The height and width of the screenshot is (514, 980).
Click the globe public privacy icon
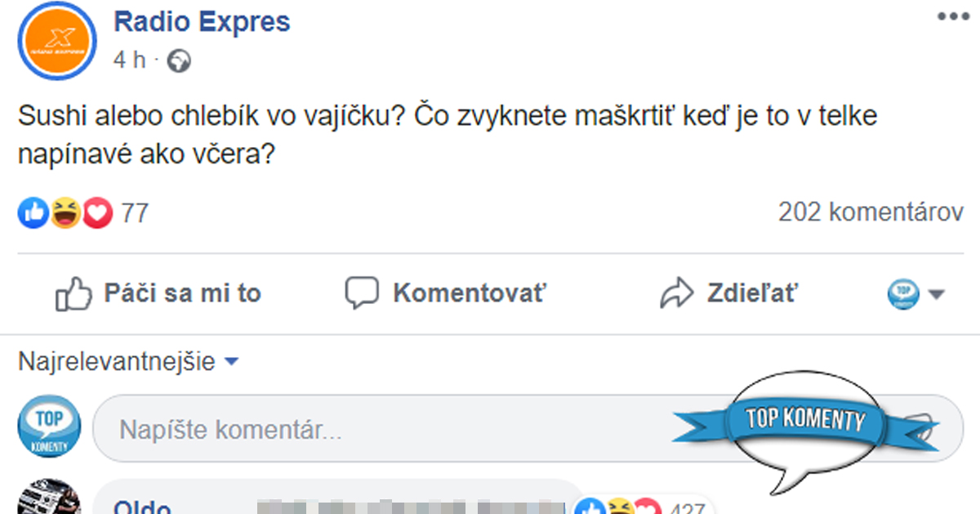(x=179, y=59)
